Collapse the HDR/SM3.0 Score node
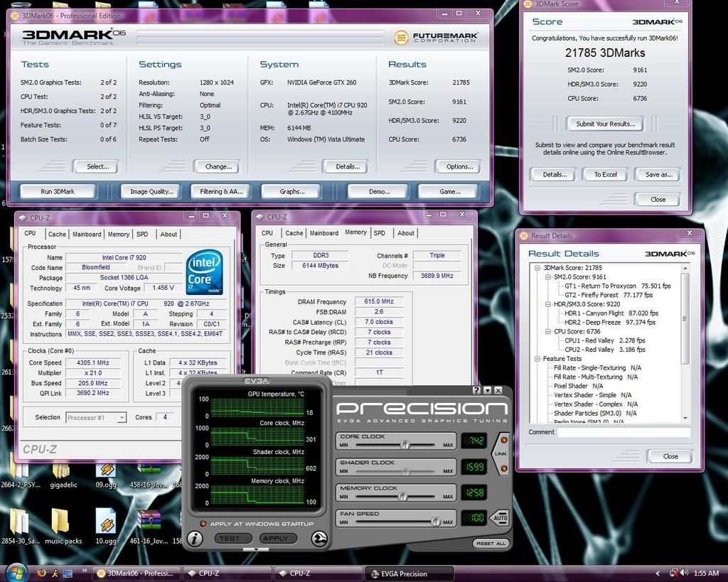728x582 pixels. tap(548, 304)
